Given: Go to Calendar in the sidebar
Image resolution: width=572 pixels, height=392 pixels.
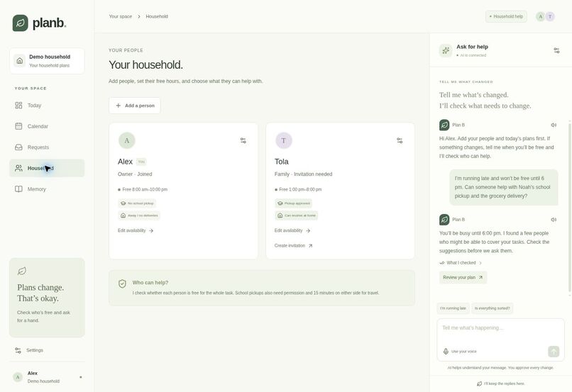Looking at the screenshot, I should point(47,126).
